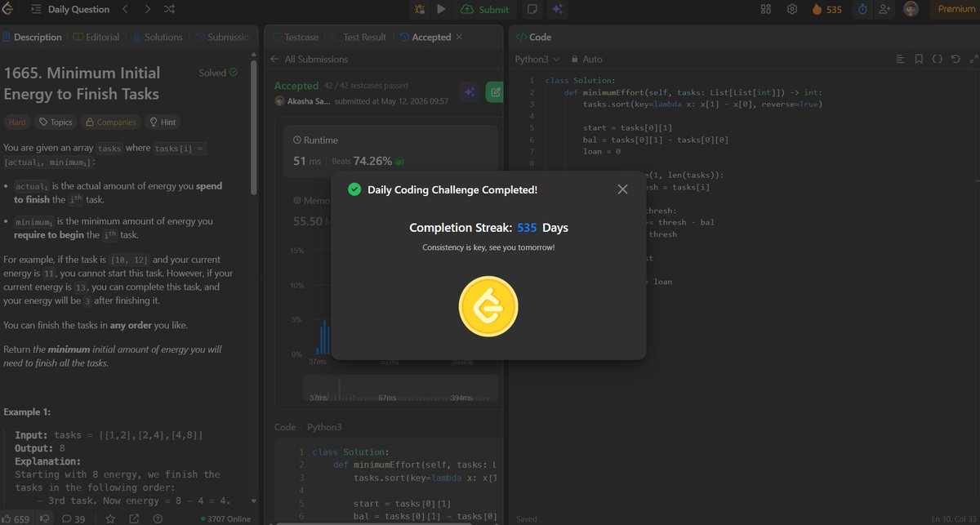This screenshot has width=980, height=525.
Task: Click the curly braces icon in editor toolbar
Action: coord(938,59)
